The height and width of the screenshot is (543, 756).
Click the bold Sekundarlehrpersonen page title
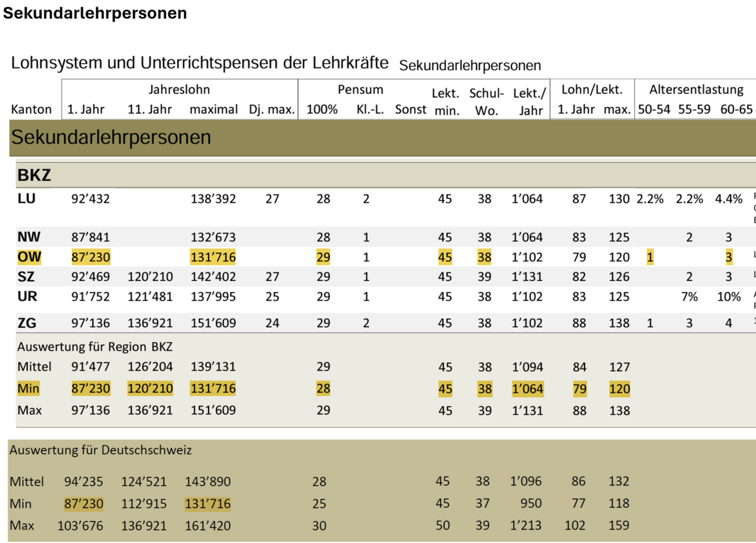(x=95, y=14)
